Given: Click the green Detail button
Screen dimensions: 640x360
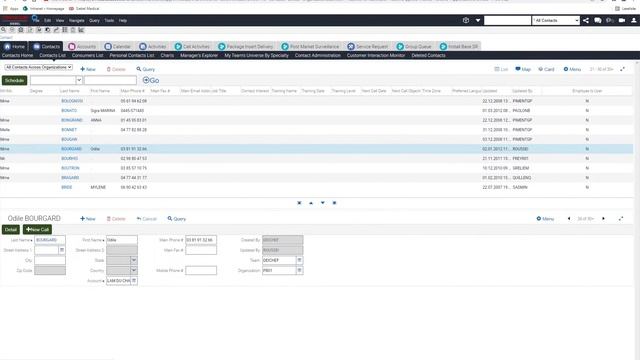Looking at the screenshot, I should coord(11,230).
